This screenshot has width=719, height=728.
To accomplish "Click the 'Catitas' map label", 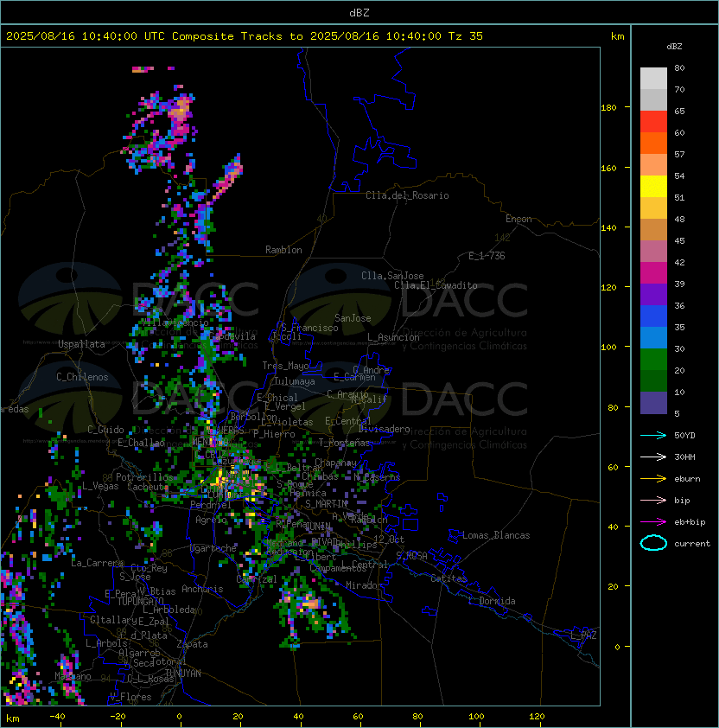I will click(x=449, y=579).
